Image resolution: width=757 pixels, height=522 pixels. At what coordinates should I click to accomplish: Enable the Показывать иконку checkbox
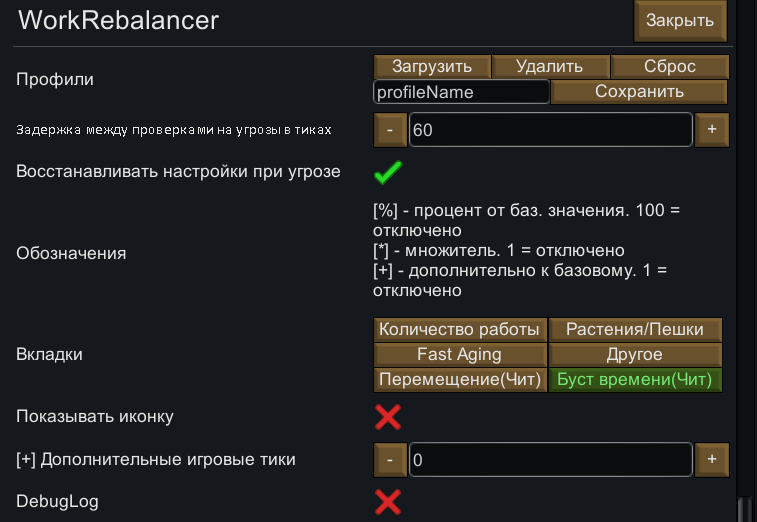[x=388, y=416]
